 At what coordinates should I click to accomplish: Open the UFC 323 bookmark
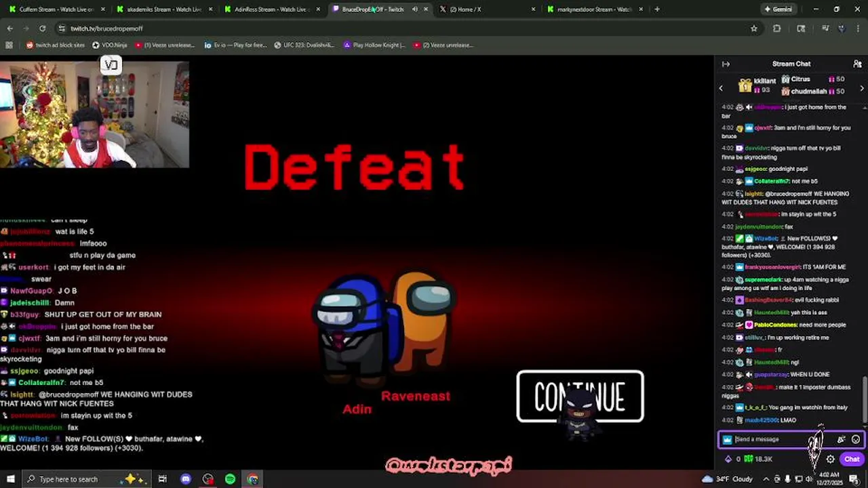click(304, 45)
